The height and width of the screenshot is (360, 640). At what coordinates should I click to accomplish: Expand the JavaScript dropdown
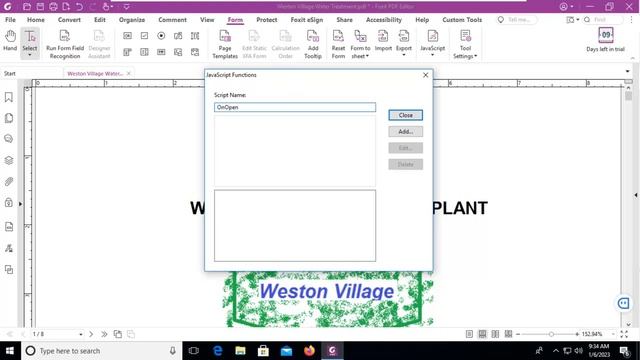433,55
